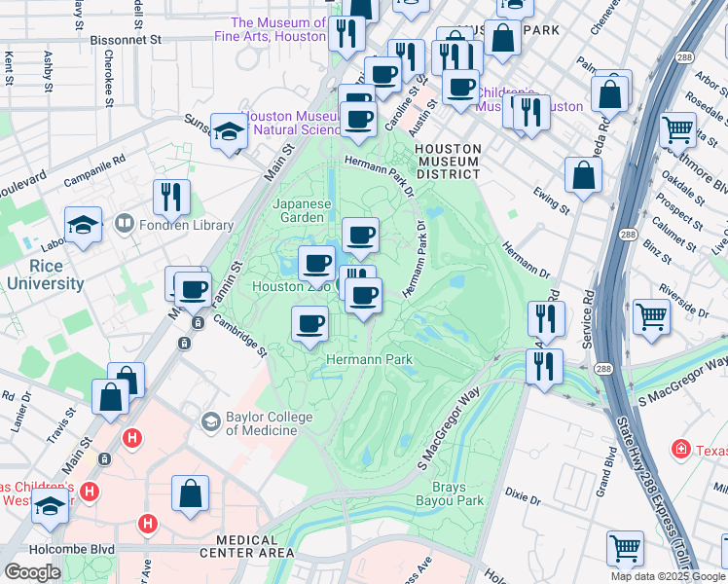Click the Cherokee St street label
The width and height of the screenshot is (728, 584).
click(x=108, y=79)
